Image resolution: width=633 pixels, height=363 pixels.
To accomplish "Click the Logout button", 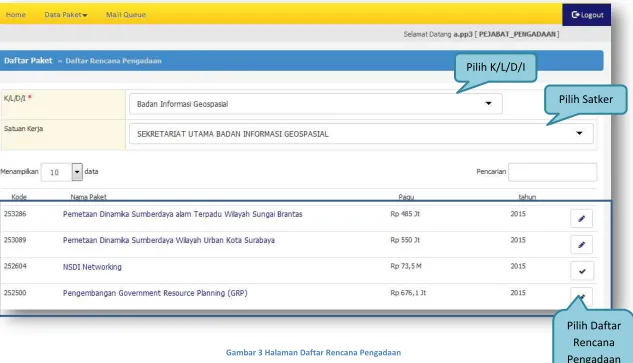I will click(x=587, y=15).
